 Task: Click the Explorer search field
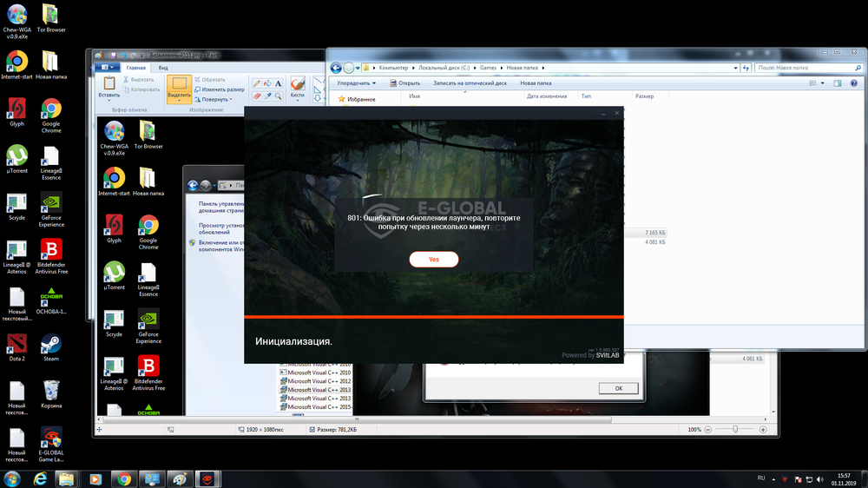[794, 67]
